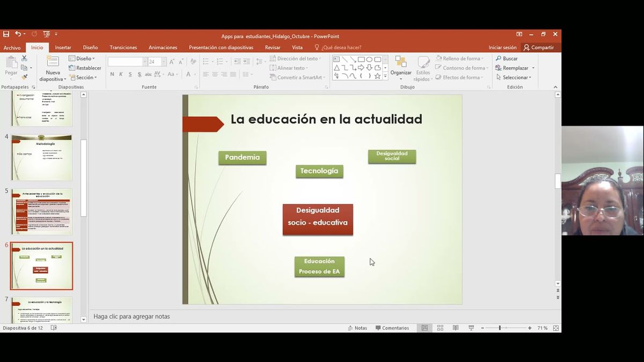Image resolution: width=644 pixels, height=362 pixels.
Task: Open the Archivo menu
Action: 12,47
